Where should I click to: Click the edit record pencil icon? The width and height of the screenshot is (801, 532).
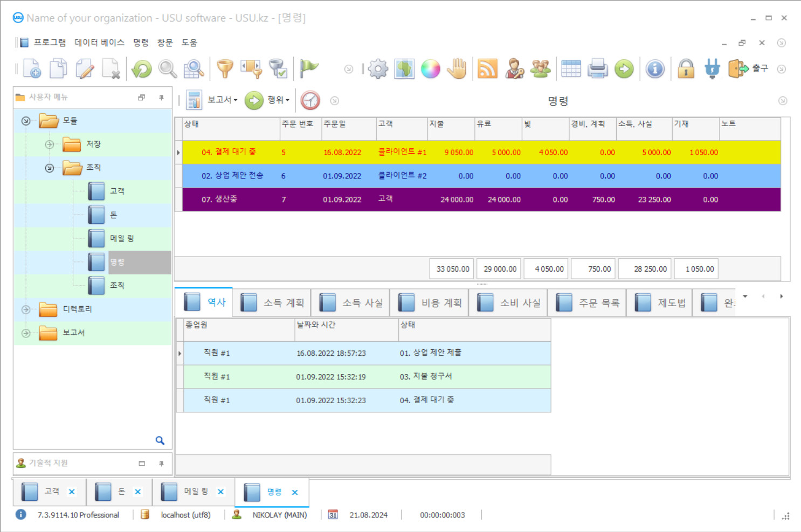pos(85,69)
